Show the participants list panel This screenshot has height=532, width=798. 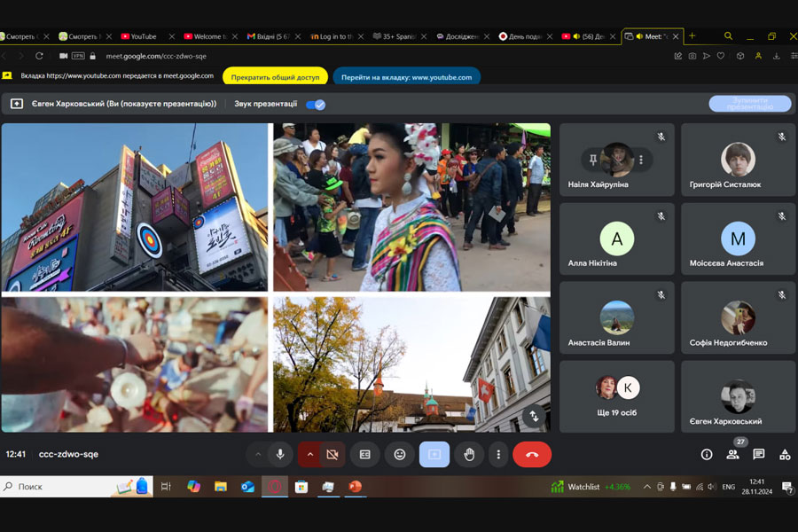(x=732, y=454)
